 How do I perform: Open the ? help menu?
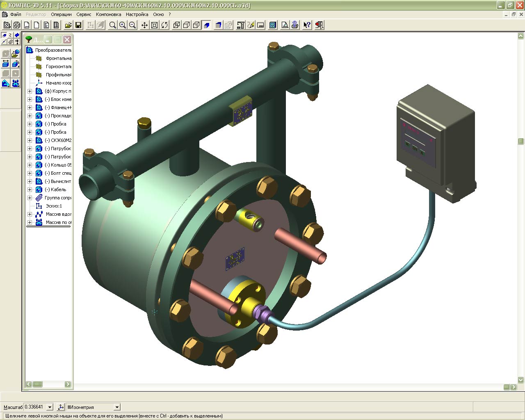170,14
